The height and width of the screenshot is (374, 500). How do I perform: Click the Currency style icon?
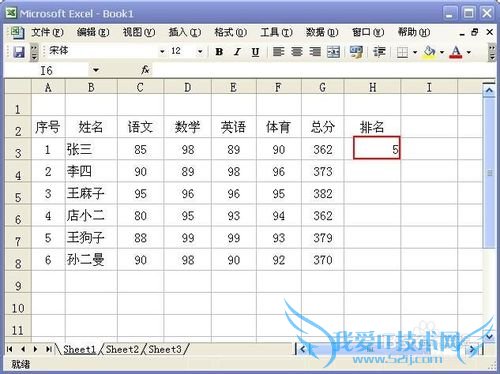point(356,52)
